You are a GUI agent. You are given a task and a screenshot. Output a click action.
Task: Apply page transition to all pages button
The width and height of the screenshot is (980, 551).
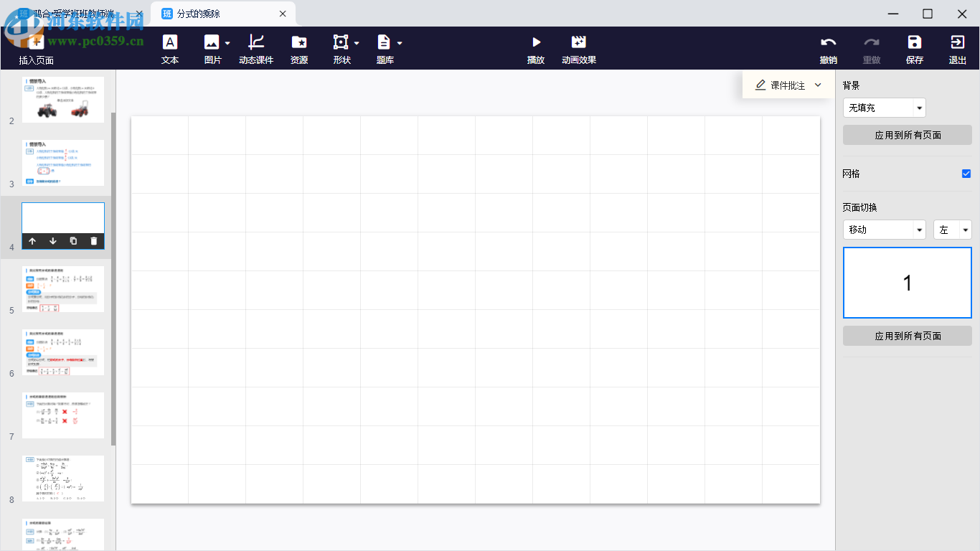pos(908,336)
